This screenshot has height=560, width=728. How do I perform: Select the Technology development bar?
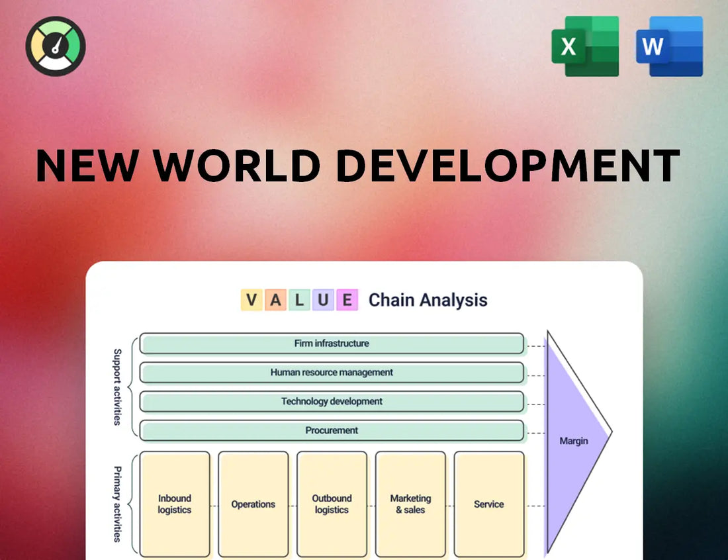(332, 402)
